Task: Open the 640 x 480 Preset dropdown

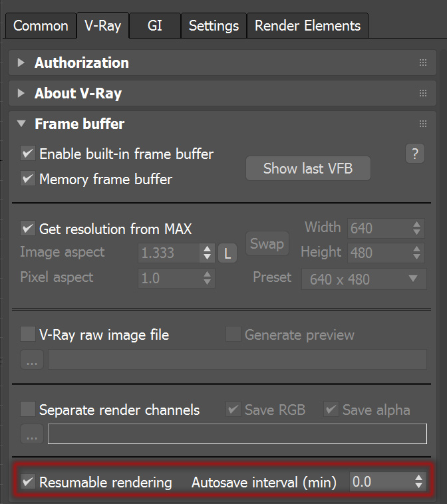Action: point(364,279)
